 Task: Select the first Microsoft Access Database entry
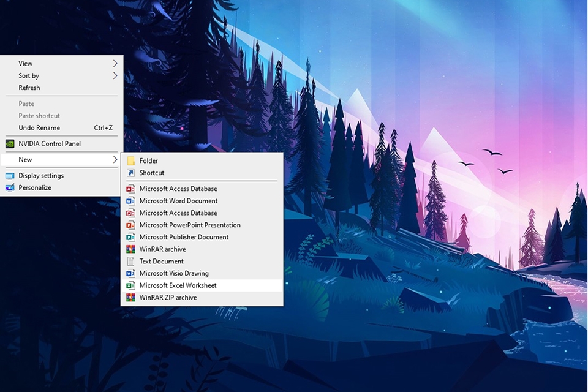click(178, 189)
